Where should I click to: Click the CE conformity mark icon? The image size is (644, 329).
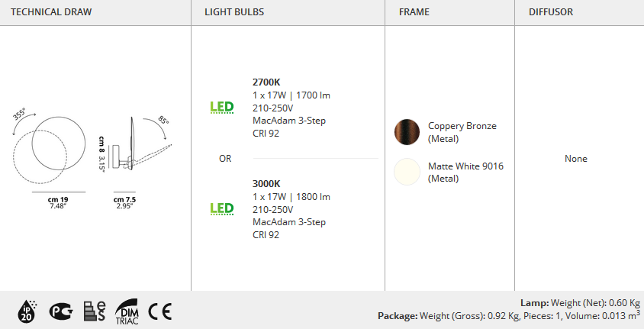coord(159,311)
